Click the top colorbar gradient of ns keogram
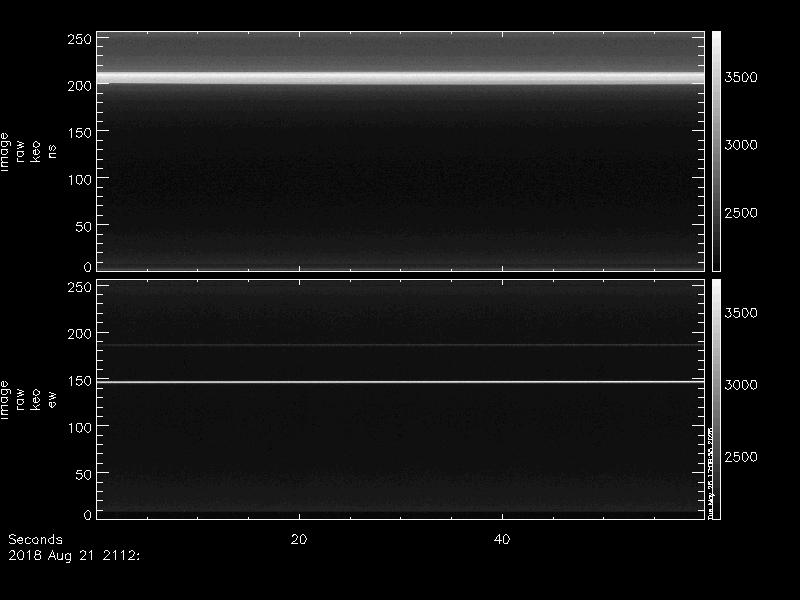This screenshot has height=600, width=800. (716, 151)
